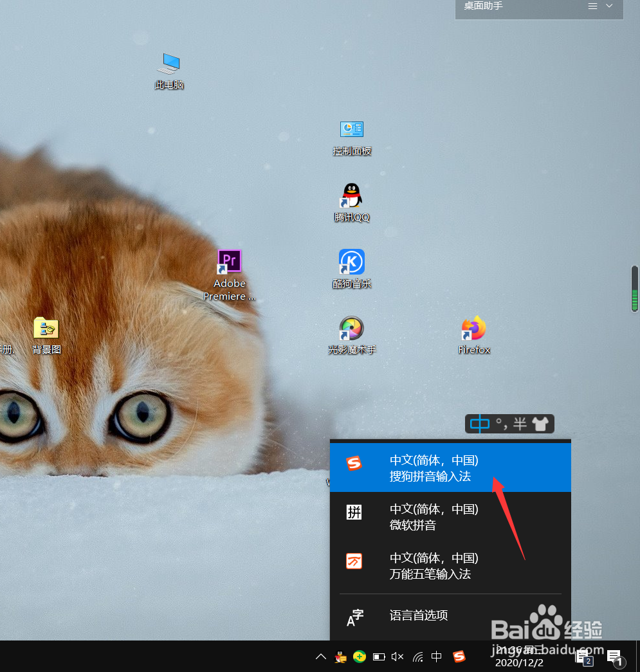Open the clock showing 2020/12/2
This screenshot has width=640, height=672.
519,657
